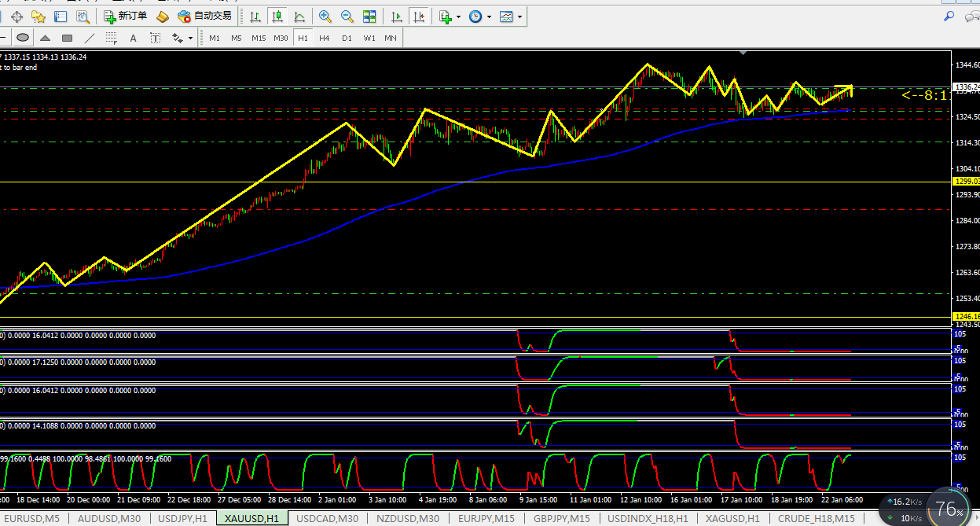
Task: Click the '12 Jan 10:00' time axis label
Action: [x=641, y=500]
